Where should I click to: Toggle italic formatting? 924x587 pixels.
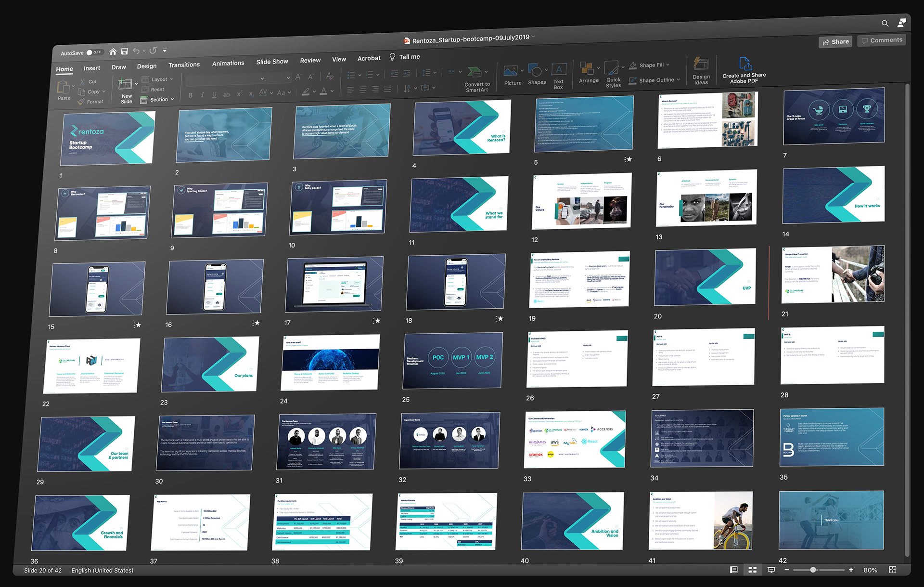203,95
